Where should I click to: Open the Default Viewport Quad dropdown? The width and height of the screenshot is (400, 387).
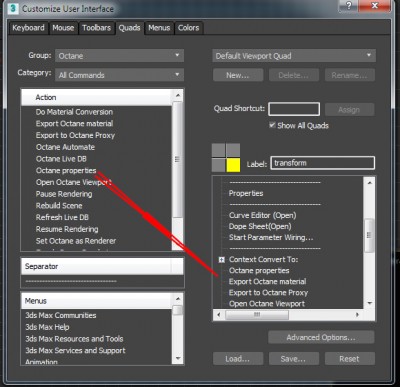[294, 56]
